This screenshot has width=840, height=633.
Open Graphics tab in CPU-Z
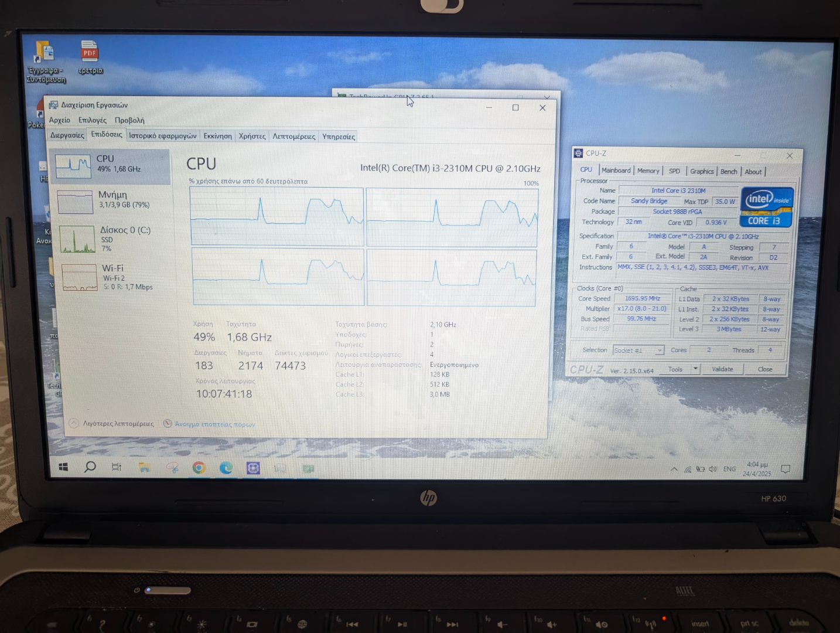702,171
